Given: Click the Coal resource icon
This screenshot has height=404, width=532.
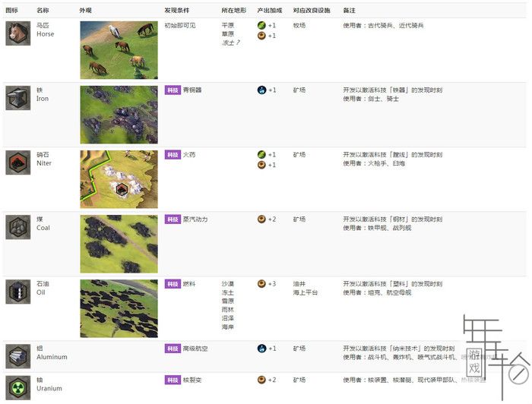Looking at the screenshot, I should point(18,227).
